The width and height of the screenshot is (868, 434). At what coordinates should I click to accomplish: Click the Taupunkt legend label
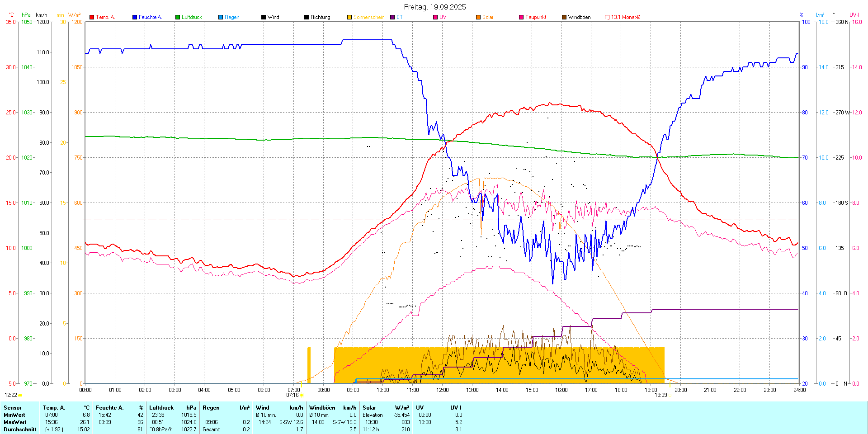coord(536,17)
